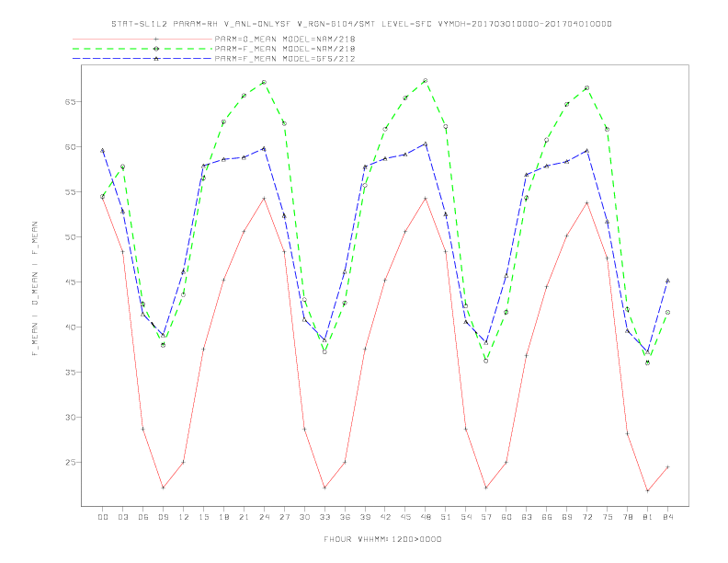Click x-axis tick label 06
This screenshot has height=563, width=728.
[x=143, y=517]
